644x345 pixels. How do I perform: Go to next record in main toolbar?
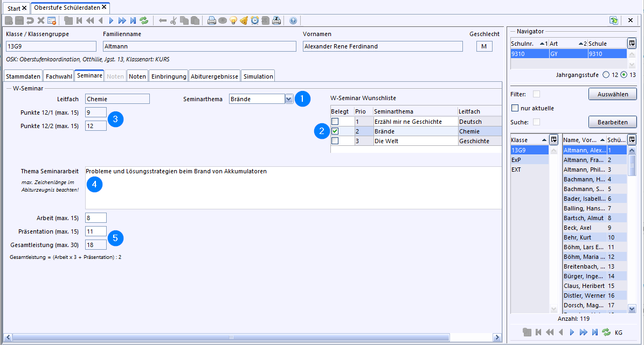click(112, 20)
